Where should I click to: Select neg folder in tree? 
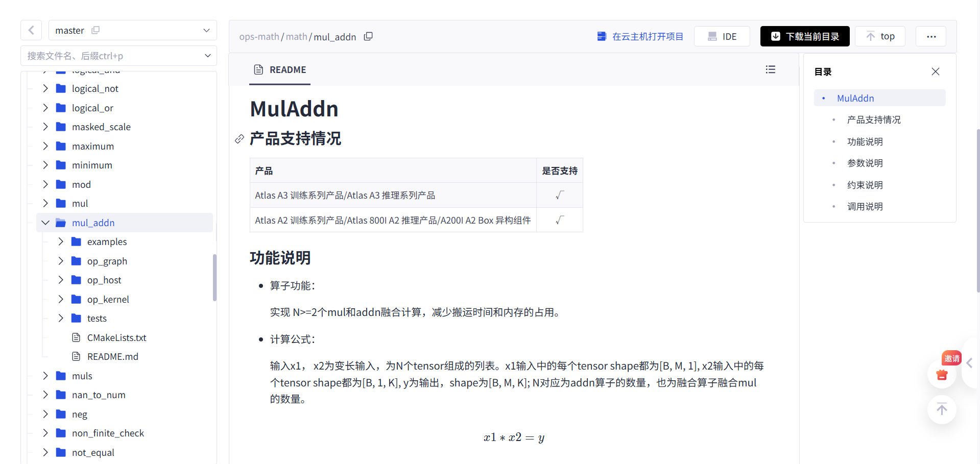click(x=79, y=414)
